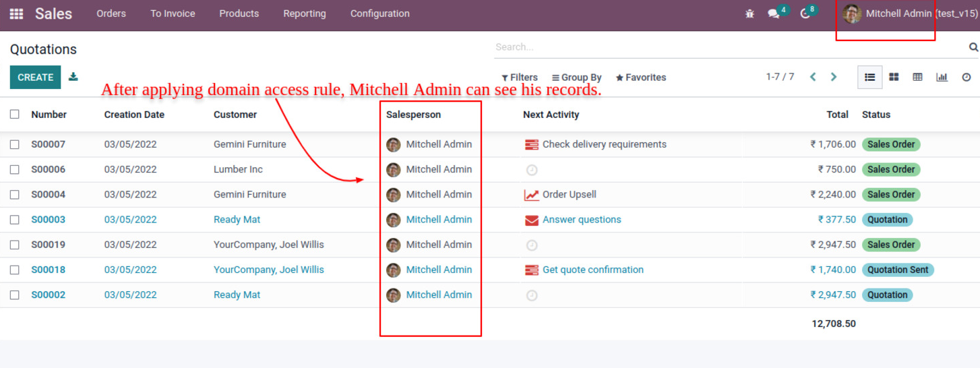Click the download export icon
This screenshot has height=368, width=980.
(x=73, y=77)
